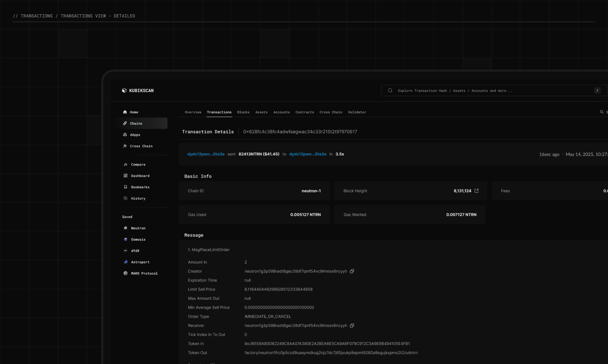Open Chains via the link icon
Image resolution: width=608 pixels, height=364 pixels.
tap(125, 123)
